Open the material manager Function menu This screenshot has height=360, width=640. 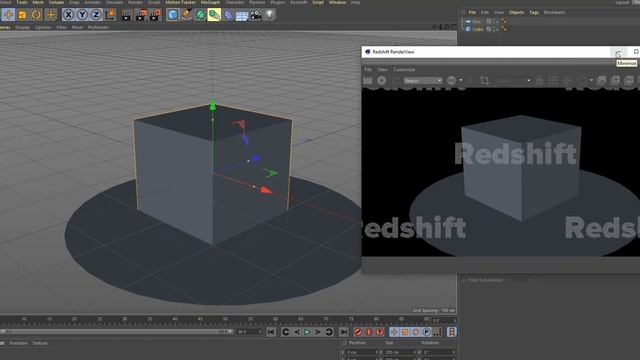click(x=18, y=343)
